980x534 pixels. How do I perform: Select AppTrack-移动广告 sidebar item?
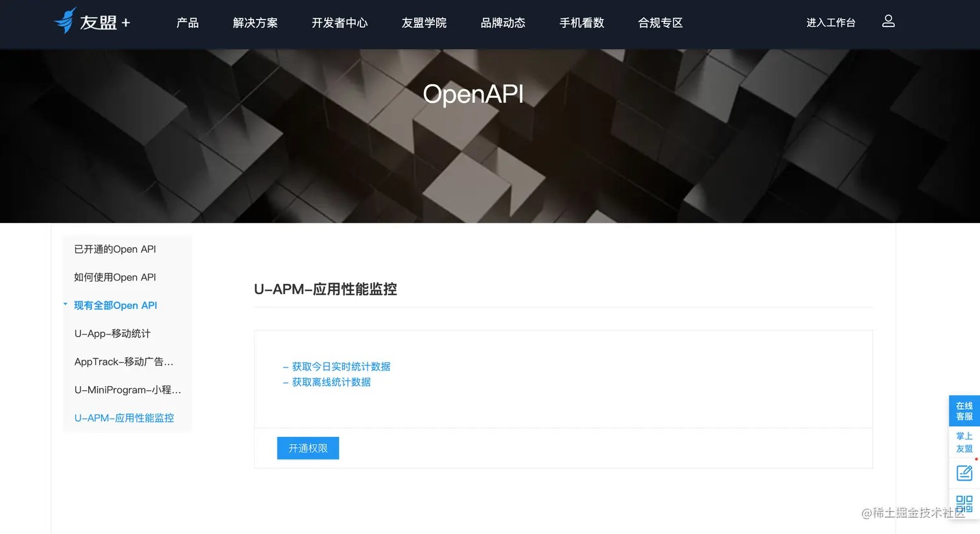click(x=124, y=362)
